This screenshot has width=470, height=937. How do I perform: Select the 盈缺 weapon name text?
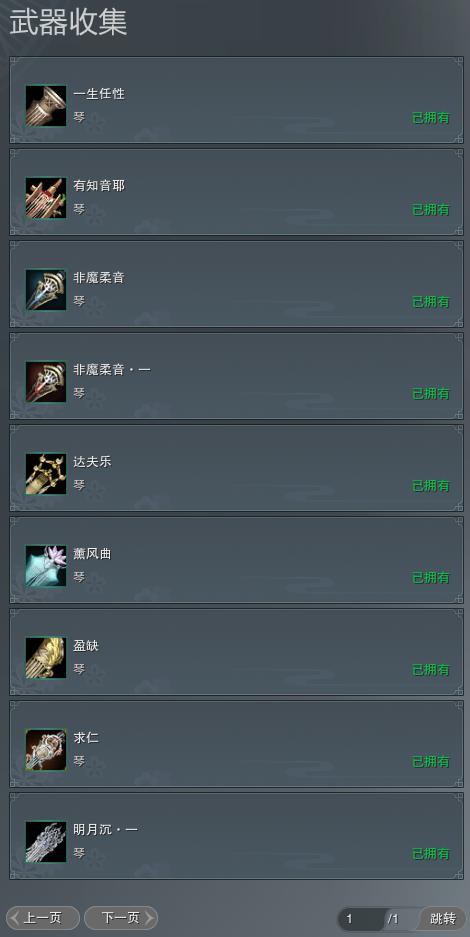coord(86,646)
